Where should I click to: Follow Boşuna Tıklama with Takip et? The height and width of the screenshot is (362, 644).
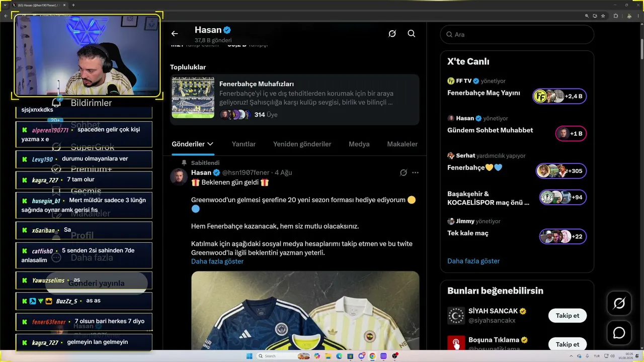(568, 344)
